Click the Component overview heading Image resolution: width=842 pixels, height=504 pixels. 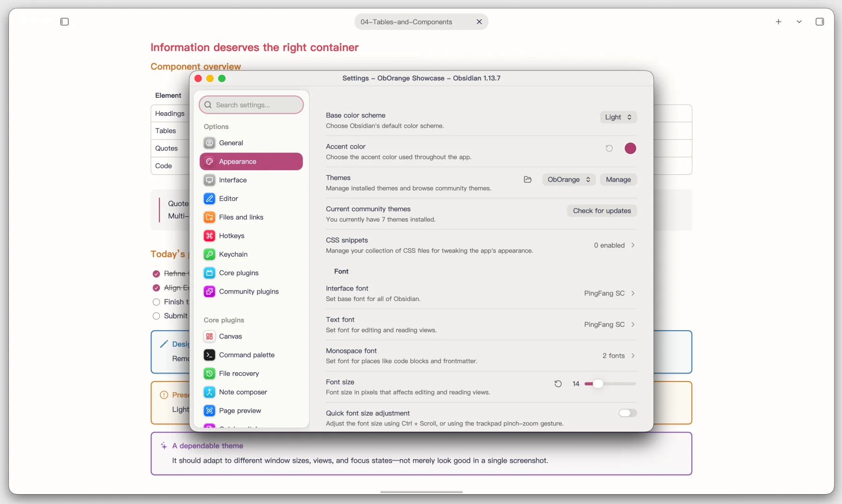point(196,66)
